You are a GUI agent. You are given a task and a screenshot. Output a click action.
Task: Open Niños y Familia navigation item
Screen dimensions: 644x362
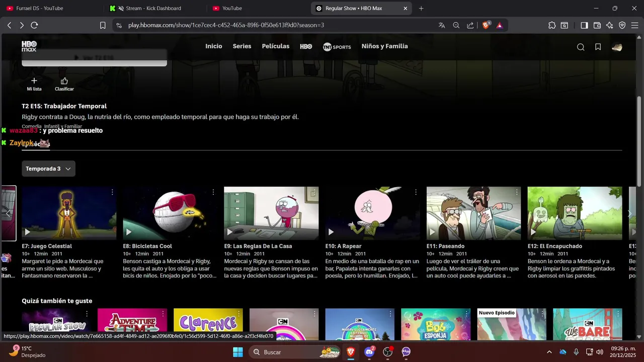click(385, 46)
